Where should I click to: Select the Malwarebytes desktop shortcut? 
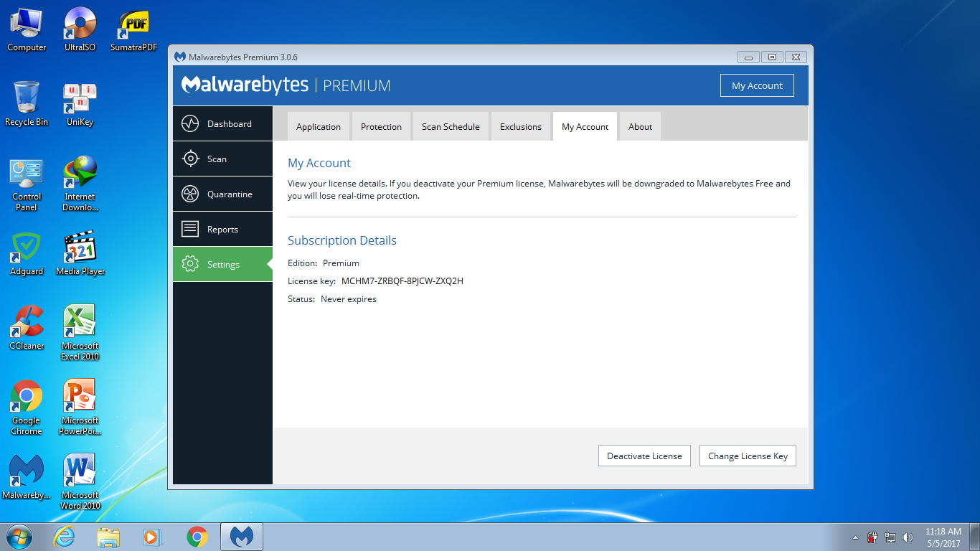(x=27, y=477)
